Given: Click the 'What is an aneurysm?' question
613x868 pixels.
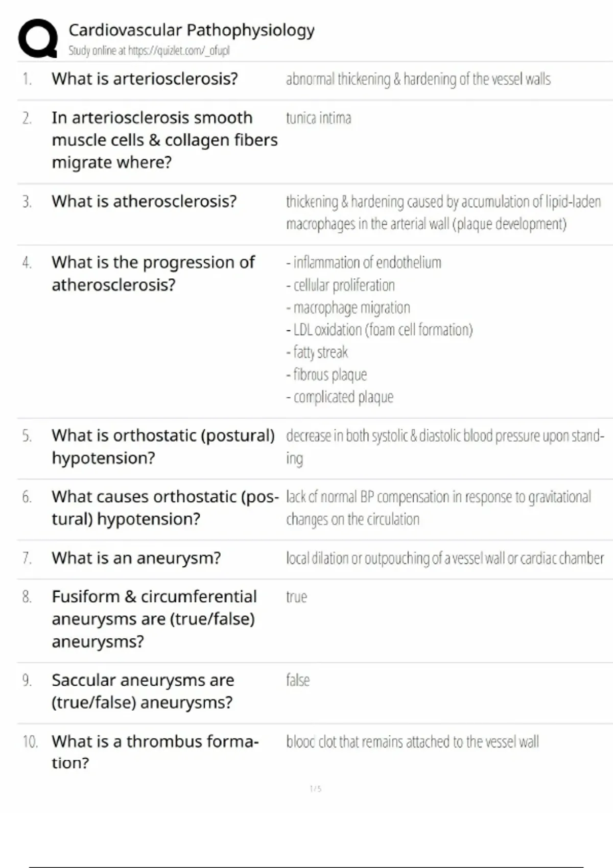Looking at the screenshot, I should [136, 558].
